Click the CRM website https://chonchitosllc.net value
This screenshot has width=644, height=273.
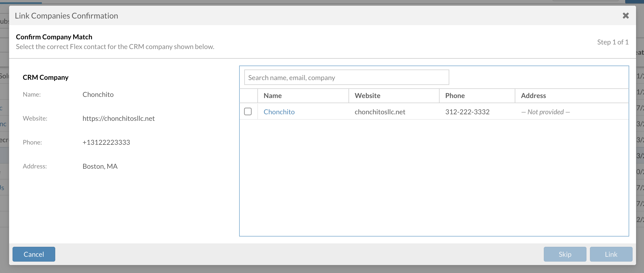pos(118,119)
